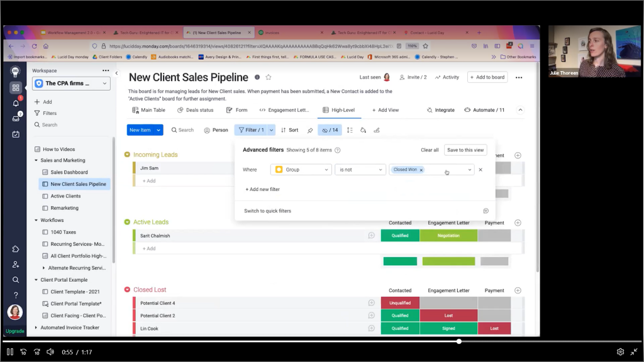Screen dimensions: 644x362
Task: Open workspace options three-dots menu
Action: [x=106, y=70]
